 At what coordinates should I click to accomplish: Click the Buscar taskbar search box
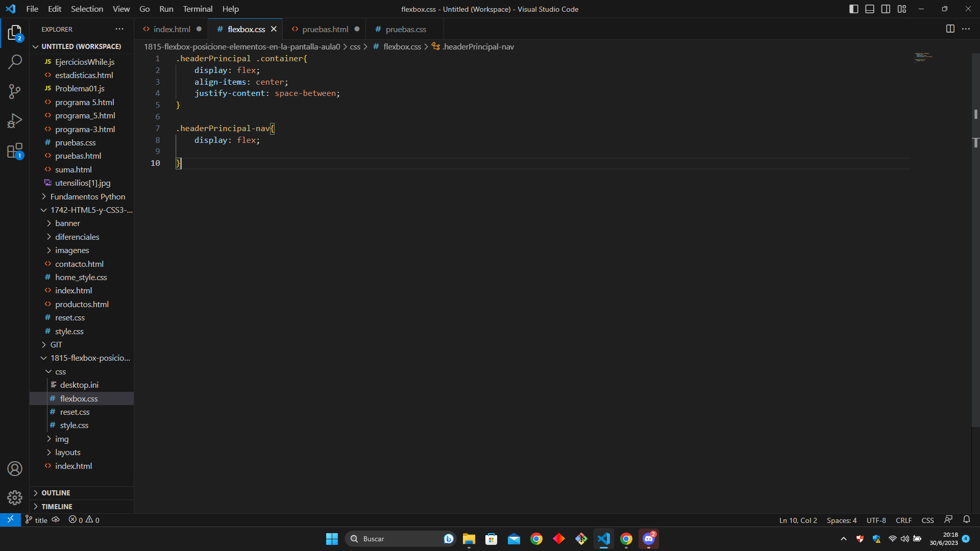[400, 539]
